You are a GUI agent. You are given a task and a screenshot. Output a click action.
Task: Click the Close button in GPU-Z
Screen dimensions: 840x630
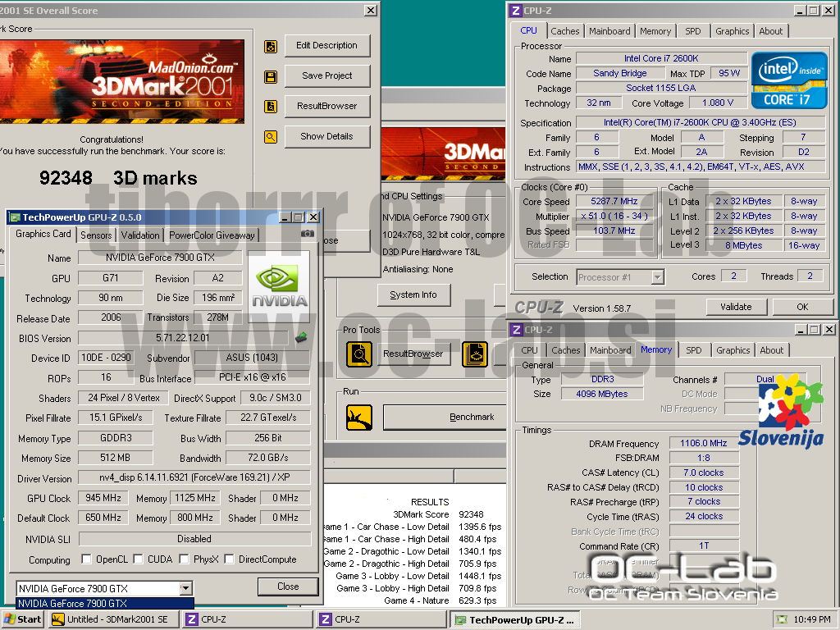coord(288,587)
